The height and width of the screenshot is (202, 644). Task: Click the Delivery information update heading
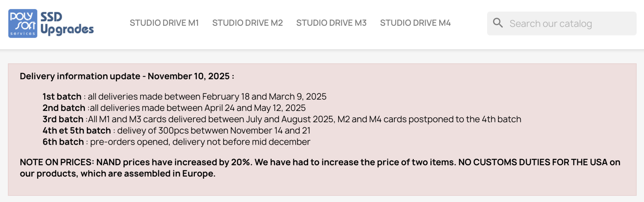[x=80, y=76]
